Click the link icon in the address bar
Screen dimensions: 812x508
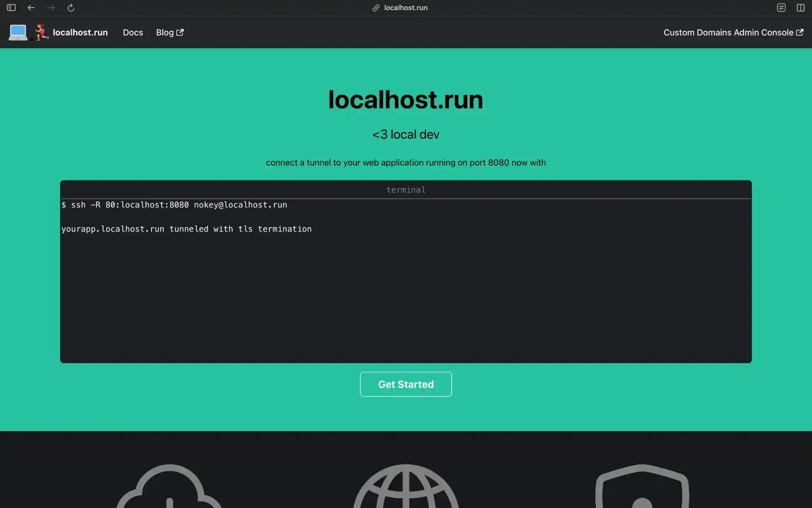coord(376,8)
